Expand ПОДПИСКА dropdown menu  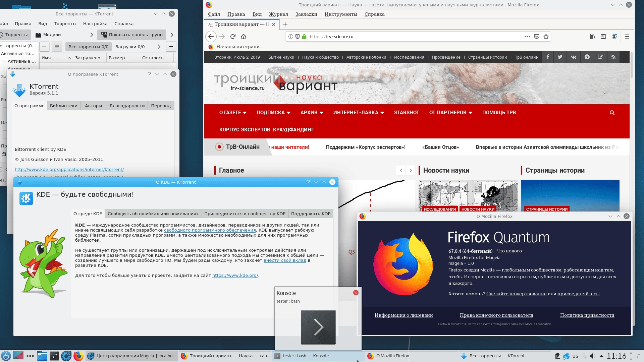click(273, 113)
